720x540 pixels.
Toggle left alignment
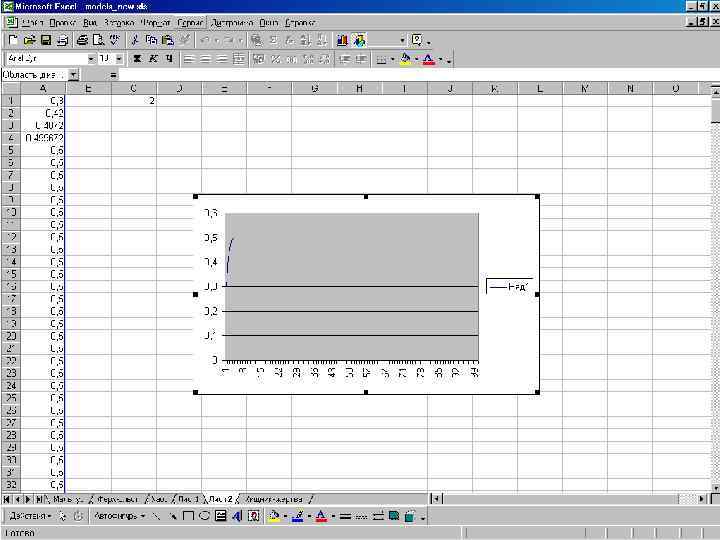click(188, 59)
